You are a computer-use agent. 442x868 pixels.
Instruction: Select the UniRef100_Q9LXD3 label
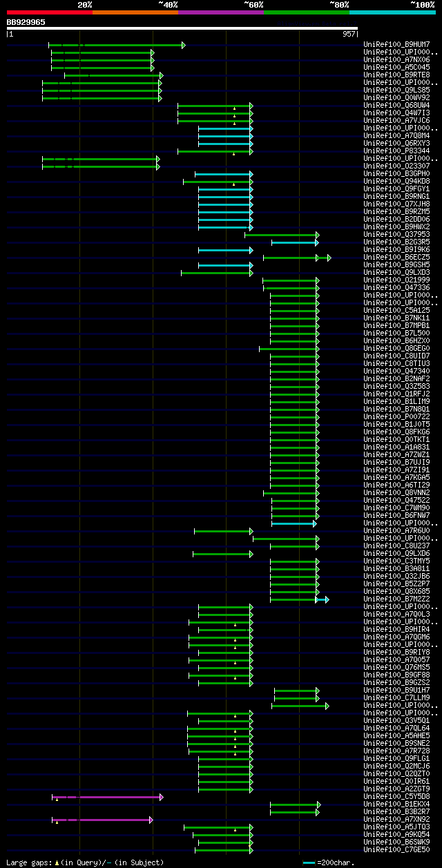396,273
